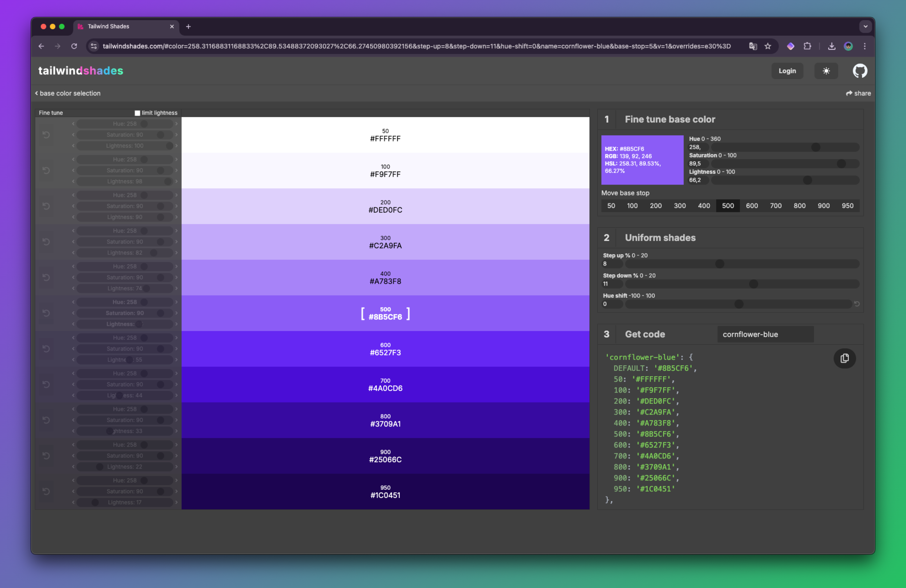This screenshot has width=906, height=588.
Task: Open the tailwindshades logo home link
Action: pos(81,71)
